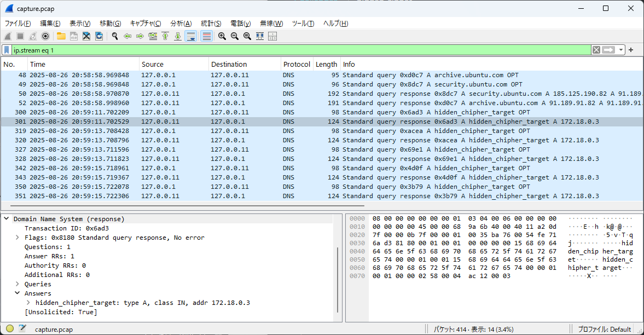This screenshot has height=335, width=644.
Task: Click the packet details vertical scrollbar
Action: pyautogui.click(x=338, y=280)
